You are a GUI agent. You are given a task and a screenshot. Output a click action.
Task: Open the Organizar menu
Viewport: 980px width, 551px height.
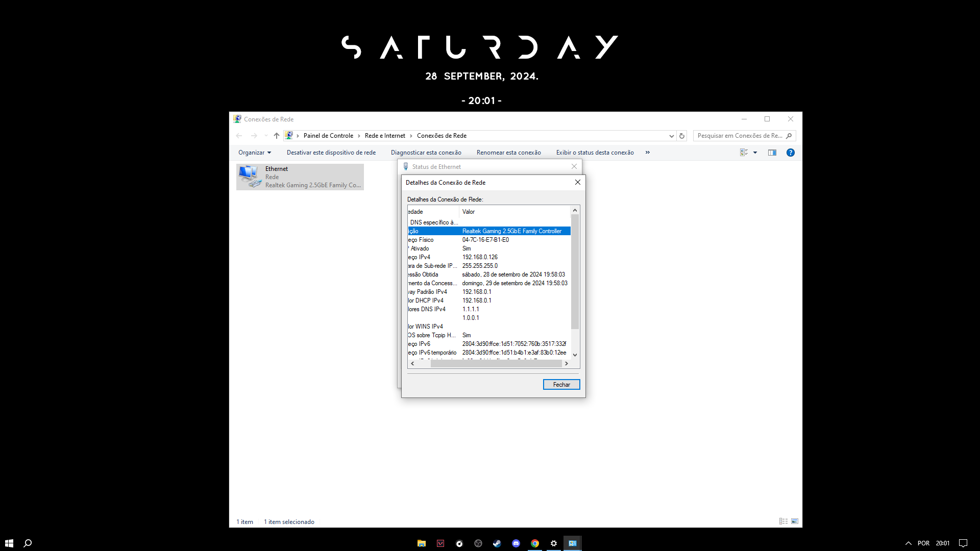[255, 153]
